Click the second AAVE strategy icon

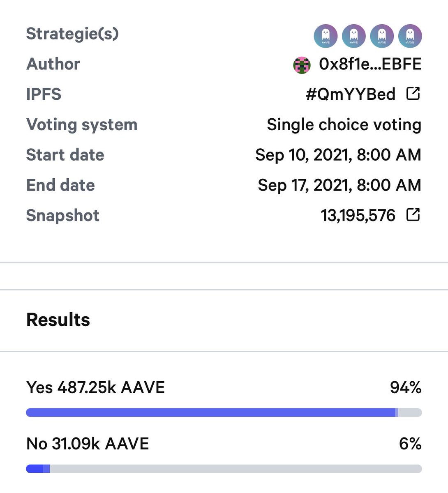pos(353,36)
